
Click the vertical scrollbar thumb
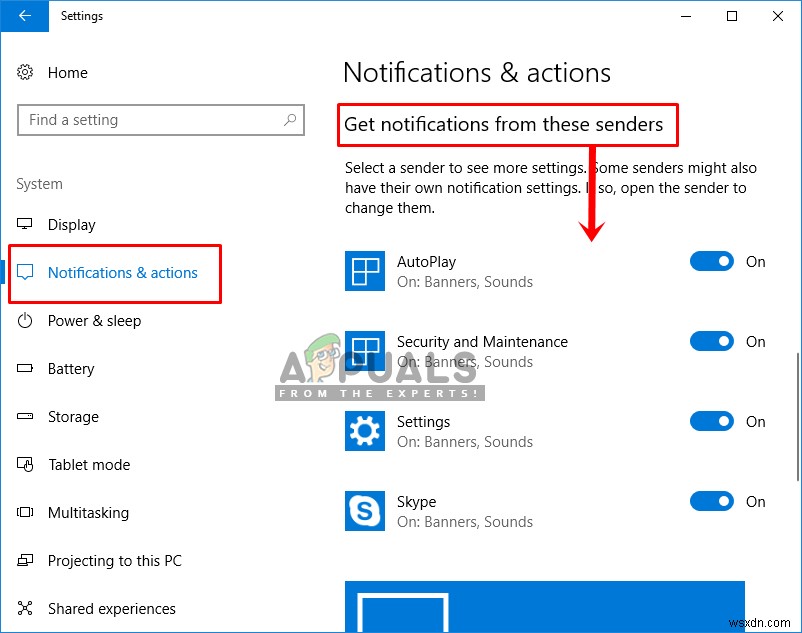[798, 417]
